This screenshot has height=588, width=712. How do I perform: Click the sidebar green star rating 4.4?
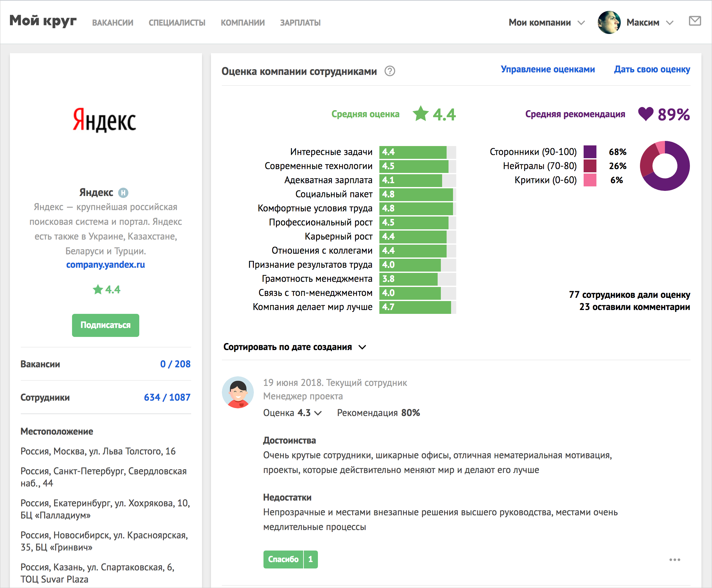106,290
